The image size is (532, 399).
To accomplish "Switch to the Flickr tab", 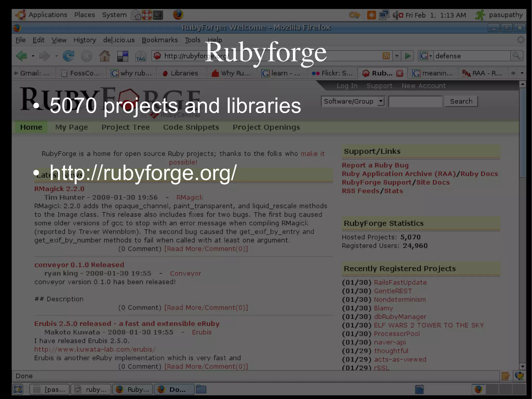I will (332, 73).
